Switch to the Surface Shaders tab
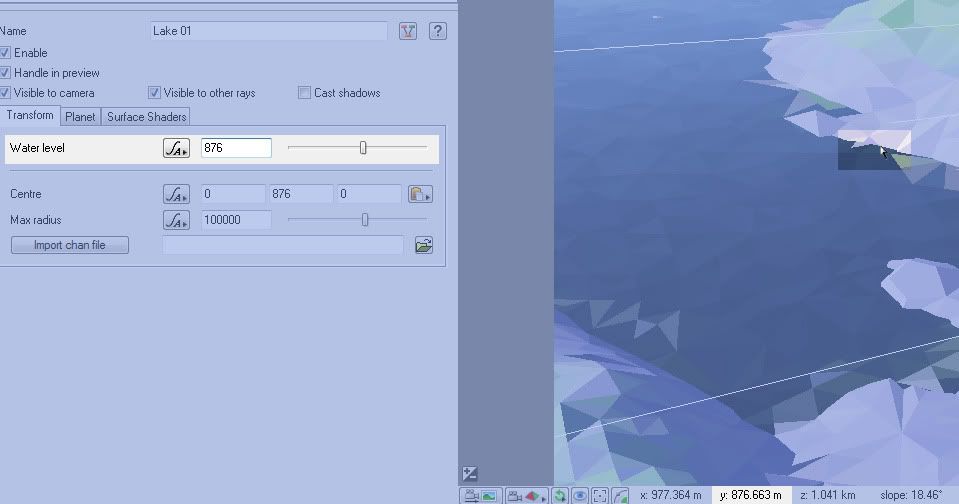The width and height of the screenshot is (959, 504). click(x=146, y=117)
